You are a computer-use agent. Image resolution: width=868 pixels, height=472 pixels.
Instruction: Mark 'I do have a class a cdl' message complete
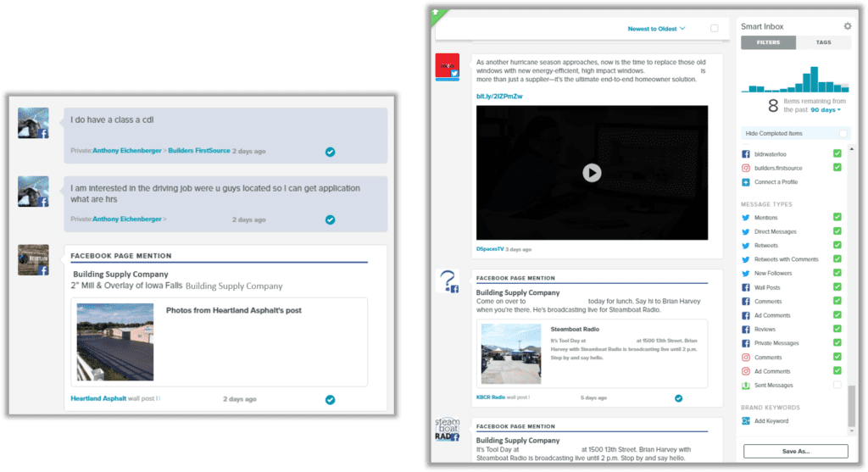(x=330, y=152)
